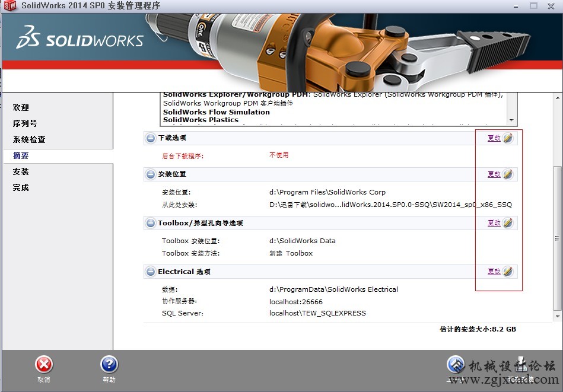
Task: Click 更改 link for 下载选项
Action: point(494,138)
